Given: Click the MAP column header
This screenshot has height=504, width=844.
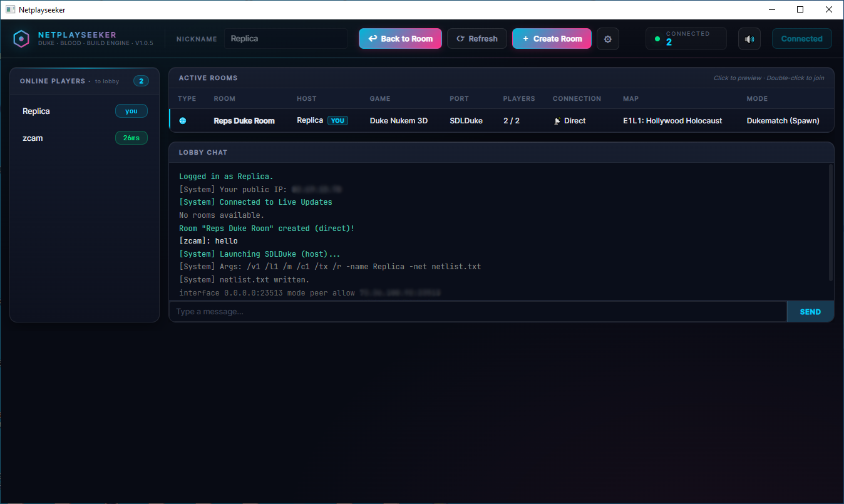Looking at the screenshot, I should click(x=630, y=99).
